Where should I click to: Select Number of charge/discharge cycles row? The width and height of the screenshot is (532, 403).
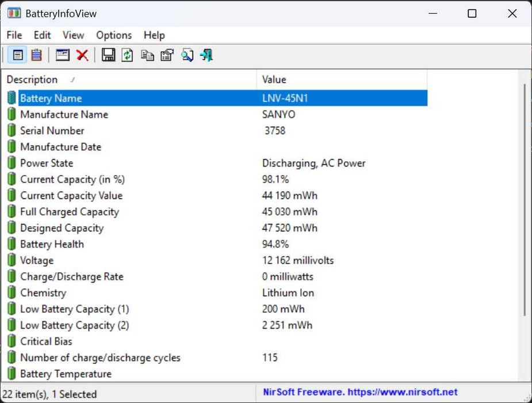point(217,357)
